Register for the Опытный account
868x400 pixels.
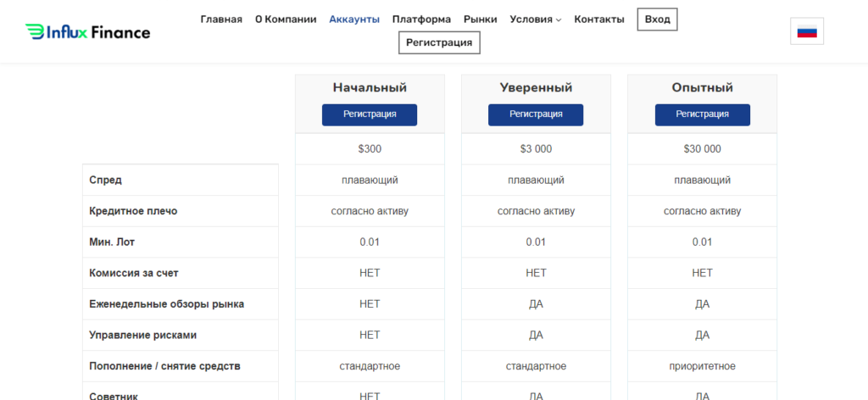(x=703, y=114)
